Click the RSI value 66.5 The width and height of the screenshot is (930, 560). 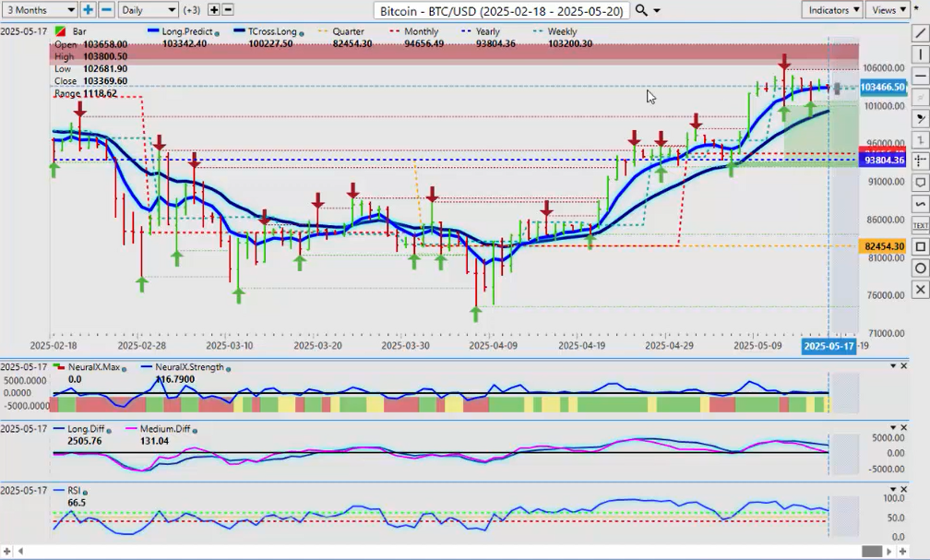click(x=77, y=503)
